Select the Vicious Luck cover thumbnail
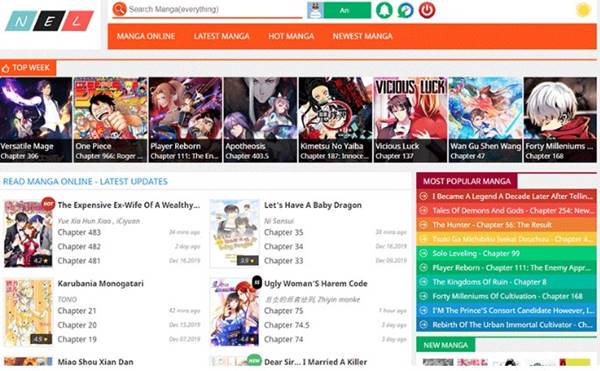The image size is (600, 371). click(x=410, y=120)
